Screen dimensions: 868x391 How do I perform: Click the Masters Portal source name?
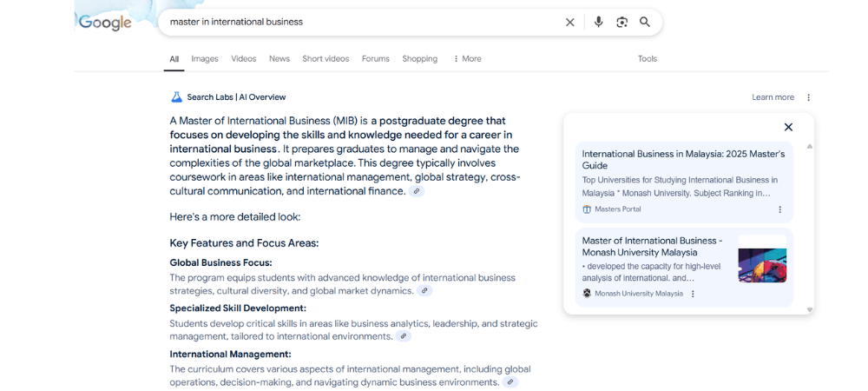(x=618, y=209)
